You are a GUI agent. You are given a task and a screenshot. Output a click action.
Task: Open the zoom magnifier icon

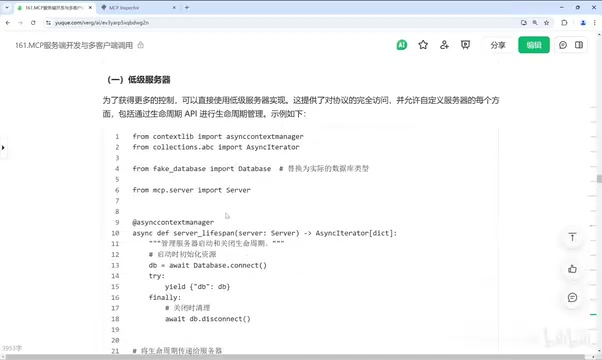535,23
